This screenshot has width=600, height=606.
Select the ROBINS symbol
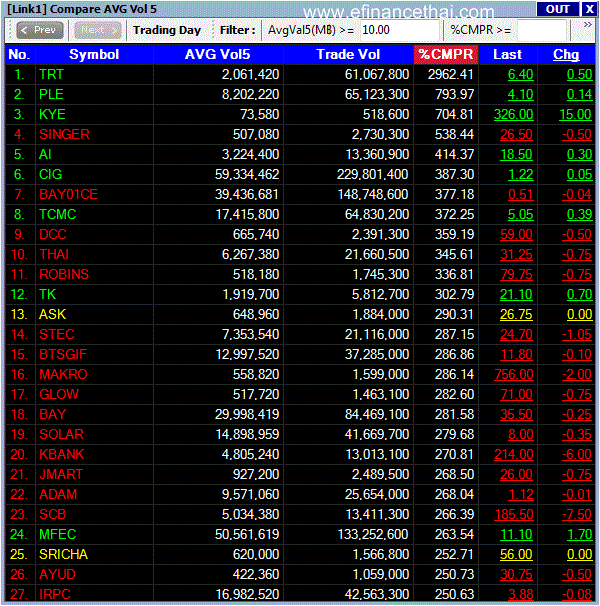pyautogui.click(x=64, y=274)
